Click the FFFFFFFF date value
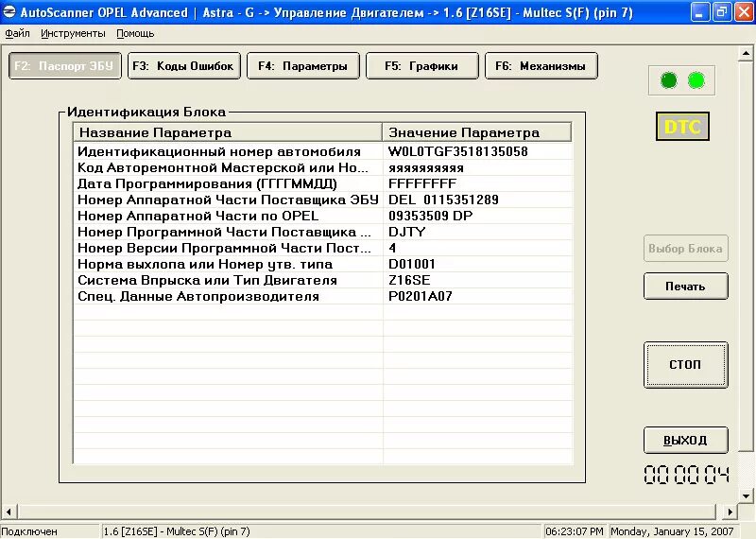Viewport: 756px width, 539px height. 422,183
